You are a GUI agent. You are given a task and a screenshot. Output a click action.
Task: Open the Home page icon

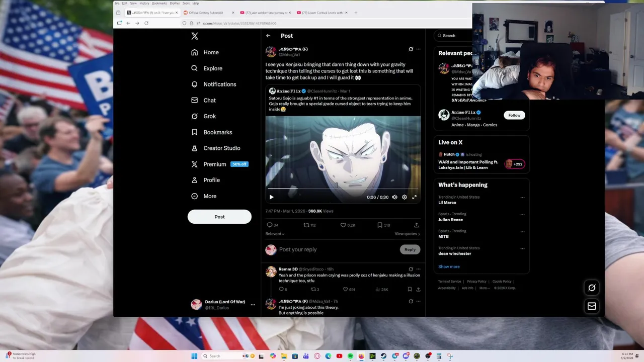click(x=195, y=52)
